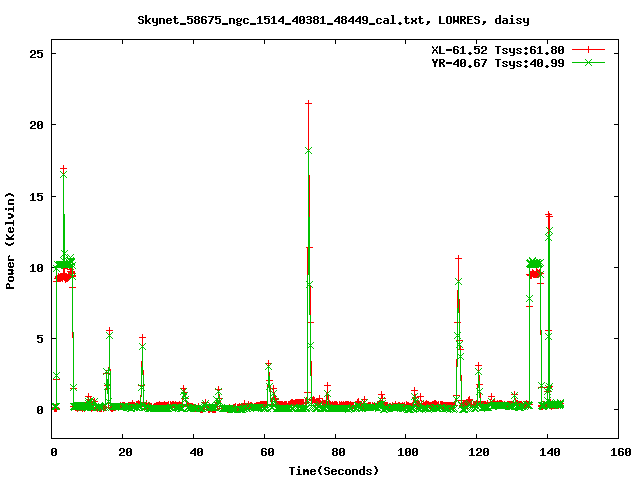The height and width of the screenshot is (480, 640).
Task: Click the y-axis tick label 10
Action: pos(37,268)
